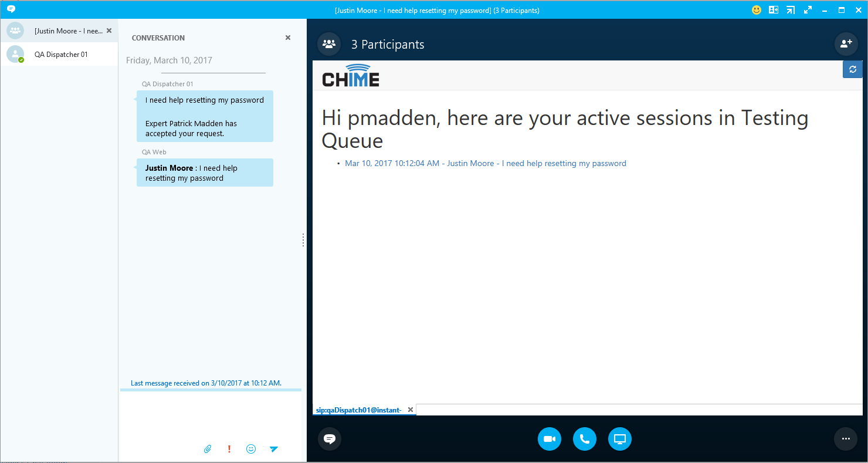Open the Mar 10, 2017 Justin Moore session link
Screen dimensions: 868x463
(x=486, y=163)
